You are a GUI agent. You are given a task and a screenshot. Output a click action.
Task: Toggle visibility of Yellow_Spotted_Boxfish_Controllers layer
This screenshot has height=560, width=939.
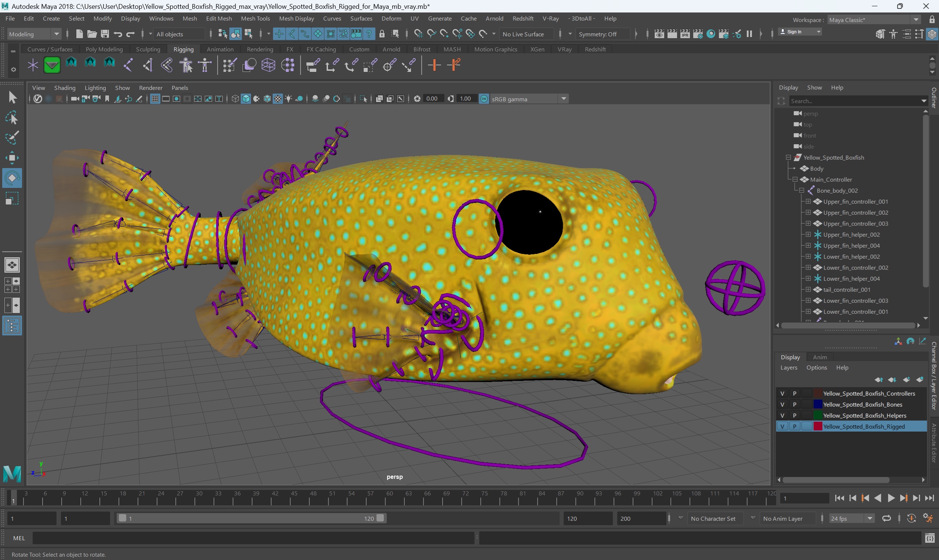click(782, 393)
